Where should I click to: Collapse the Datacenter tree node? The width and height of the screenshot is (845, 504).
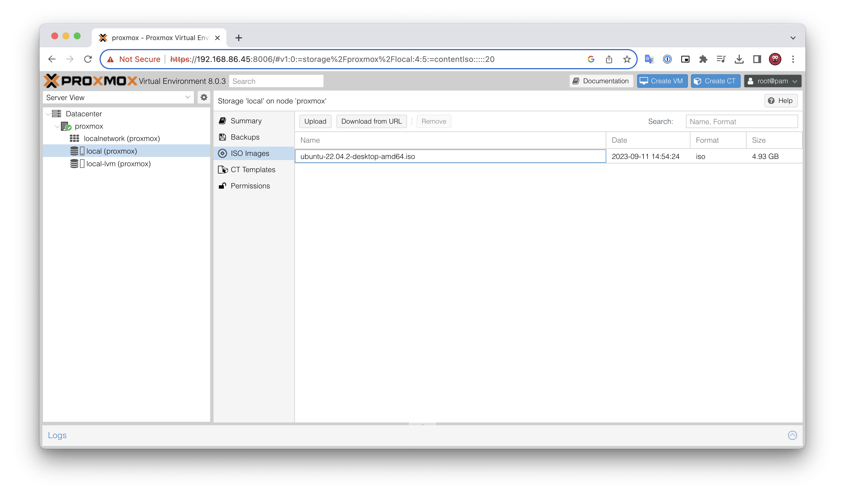(x=48, y=114)
